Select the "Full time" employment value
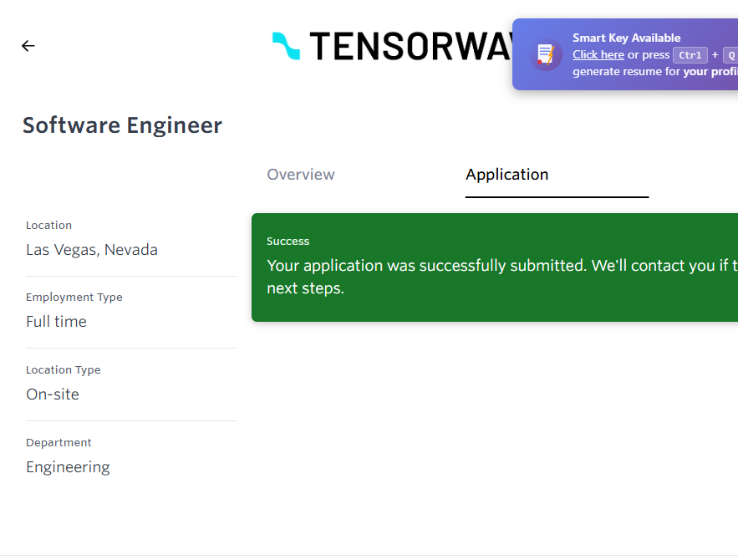The image size is (738, 560). pos(56,322)
